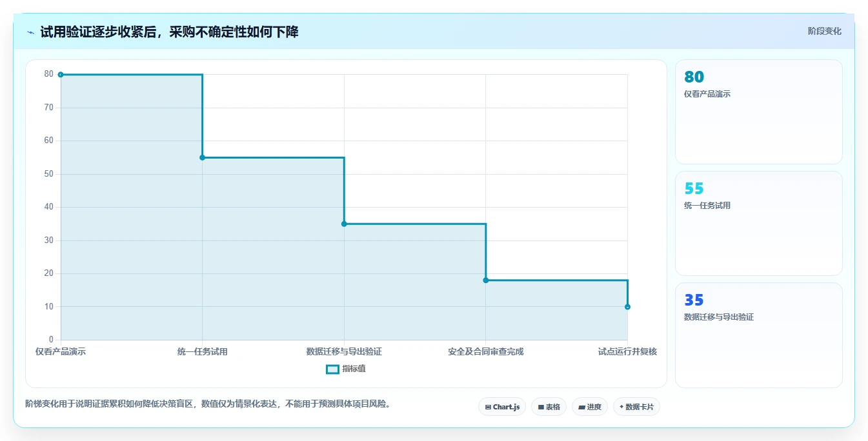The image size is (868, 441).
Task: Click the 试点运行并复核 x-axis label
Action: click(627, 351)
